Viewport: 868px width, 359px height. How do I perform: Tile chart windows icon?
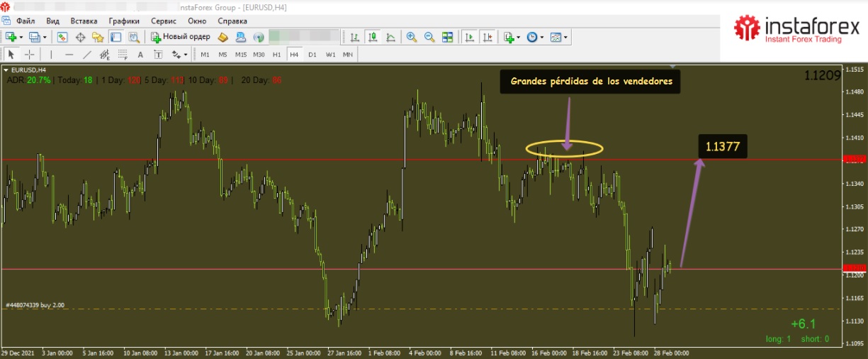447,37
